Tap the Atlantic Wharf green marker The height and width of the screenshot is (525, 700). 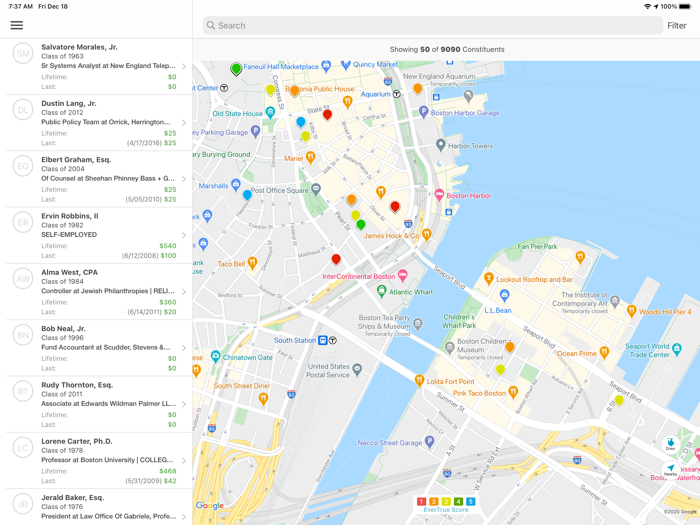point(381,292)
